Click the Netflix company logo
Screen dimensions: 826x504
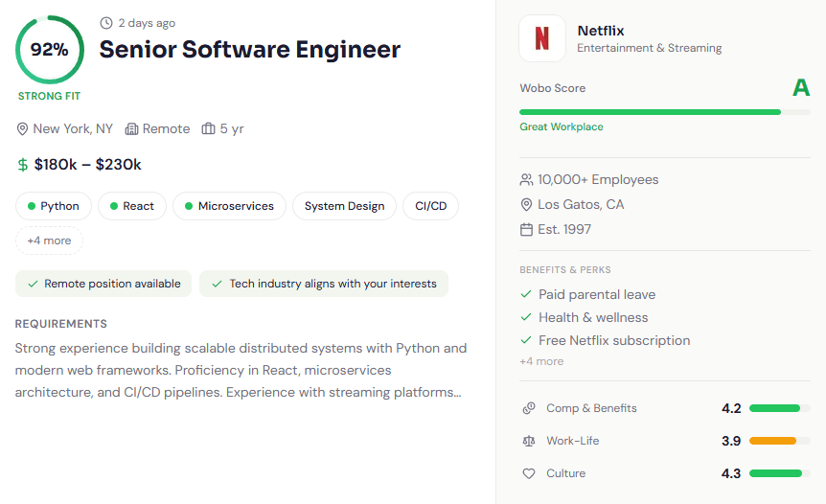pos(542,38)
